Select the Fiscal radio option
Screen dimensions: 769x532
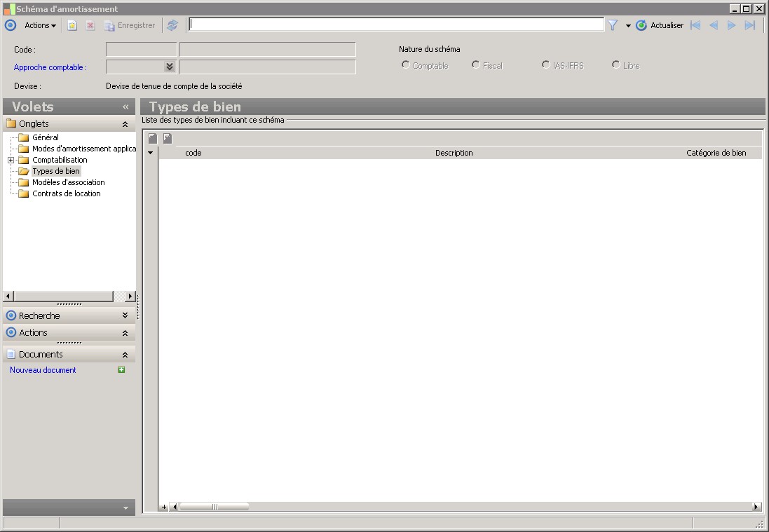[476, 65]
